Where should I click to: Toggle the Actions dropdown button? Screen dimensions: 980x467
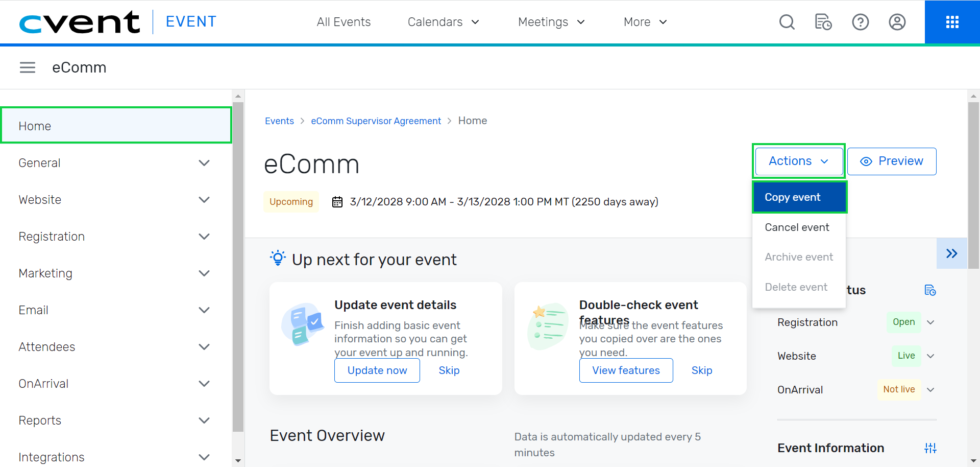(x=799, y=161)
